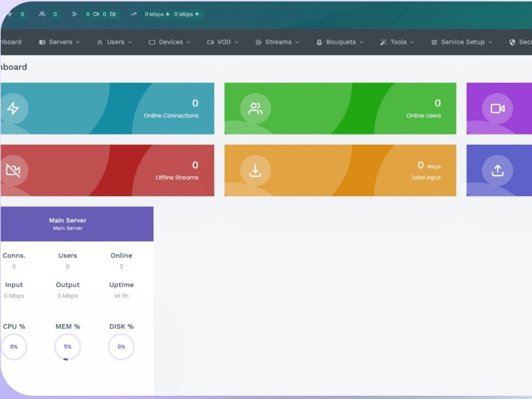Click the users icon on the Online Users card
The width and height of the screenshot is (532, 399).
255,108
